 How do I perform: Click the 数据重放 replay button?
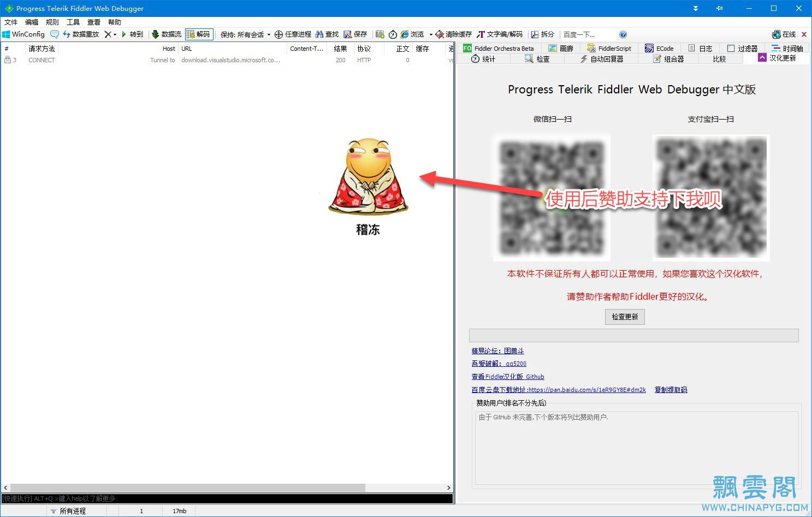81,34
